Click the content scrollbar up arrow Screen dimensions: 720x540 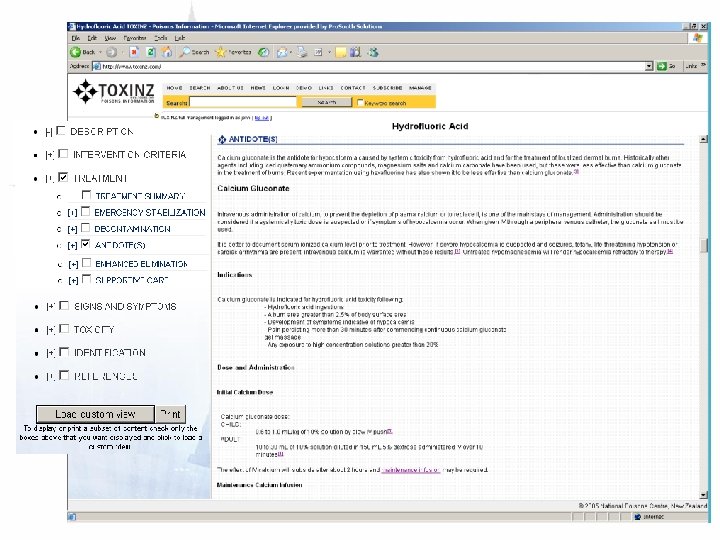click(703, 139)
